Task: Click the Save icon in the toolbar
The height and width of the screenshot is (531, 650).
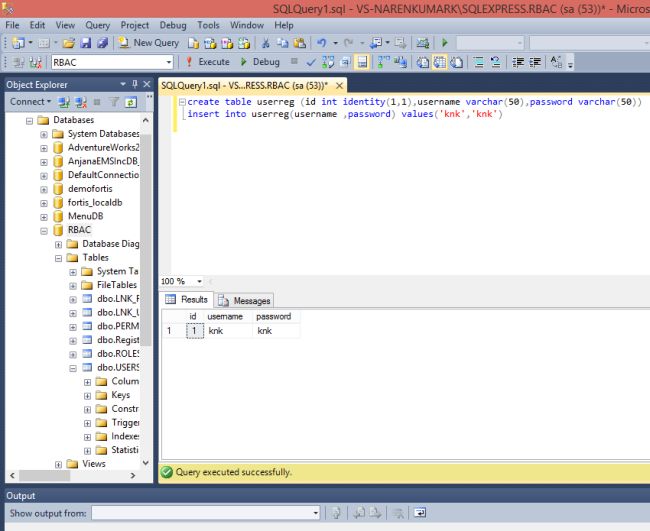Action: coord(84,43)
